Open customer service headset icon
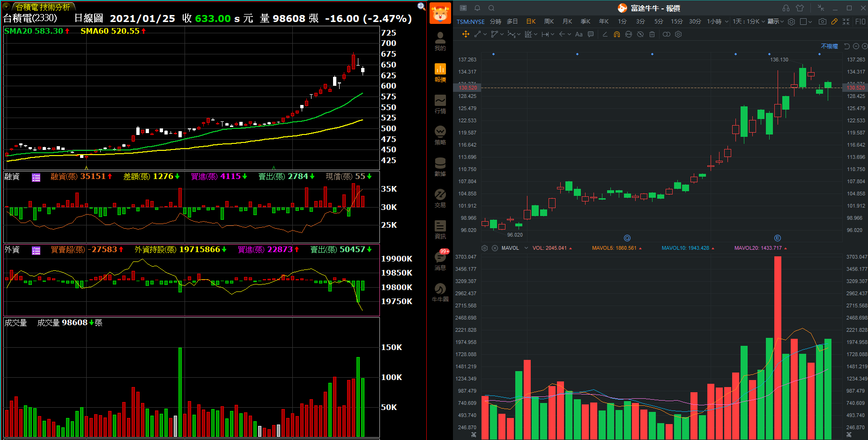The height and width of the screenshot is (440, 868). click(x=786, y=8)
